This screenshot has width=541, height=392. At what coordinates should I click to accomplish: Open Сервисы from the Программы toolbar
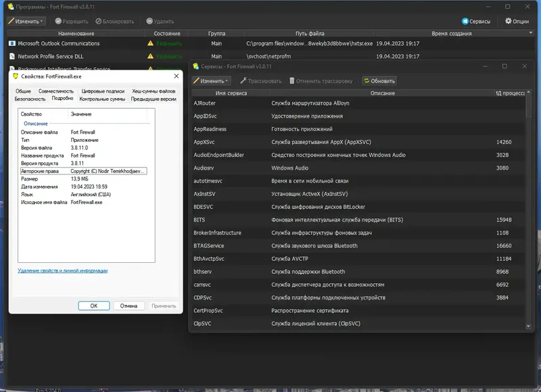[x=476, y=22]
